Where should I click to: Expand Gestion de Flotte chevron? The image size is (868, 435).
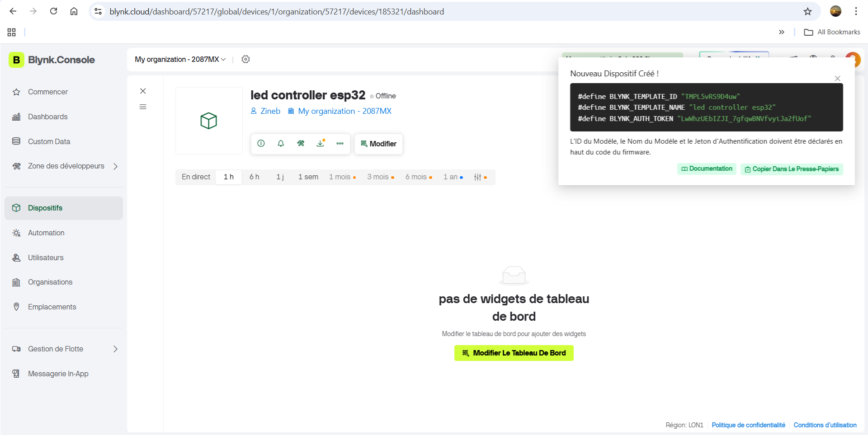coord(116,349)
